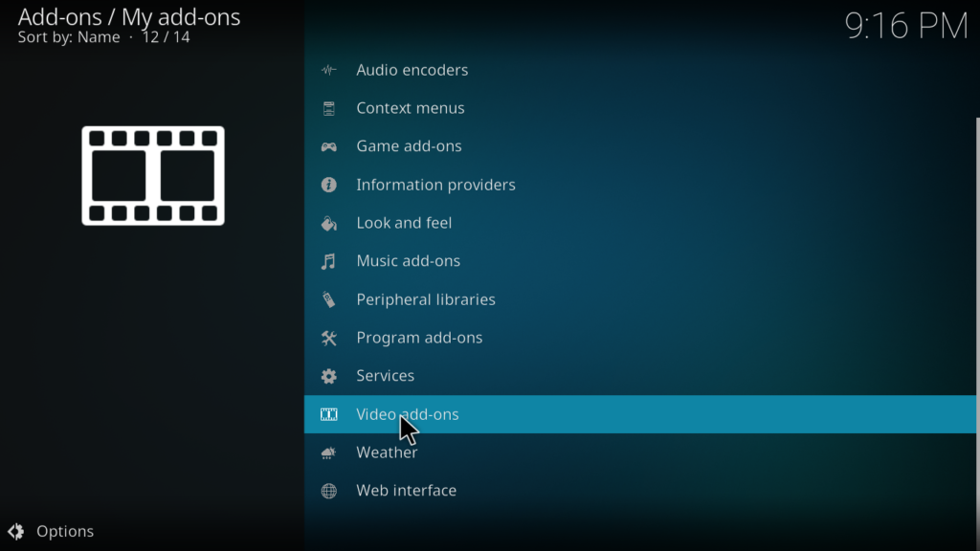Screen dimensions: 980x551
Task: Click the Services gear icon
Action: click(329, 376)
